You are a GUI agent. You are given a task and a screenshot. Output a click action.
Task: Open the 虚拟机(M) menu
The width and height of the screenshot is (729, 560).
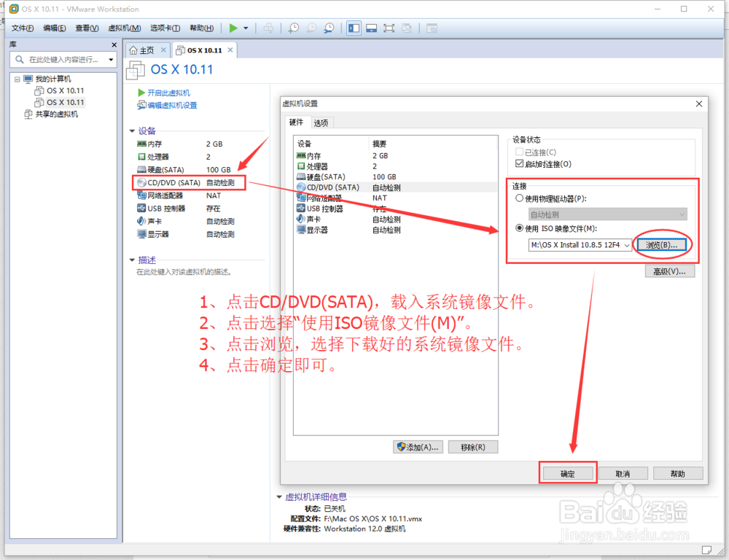pyautogui.click(x=124, y=28)
